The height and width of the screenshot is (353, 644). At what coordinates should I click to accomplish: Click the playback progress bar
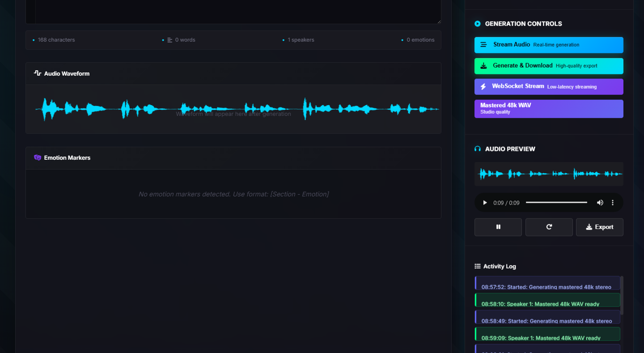click(x=556, y=202)
